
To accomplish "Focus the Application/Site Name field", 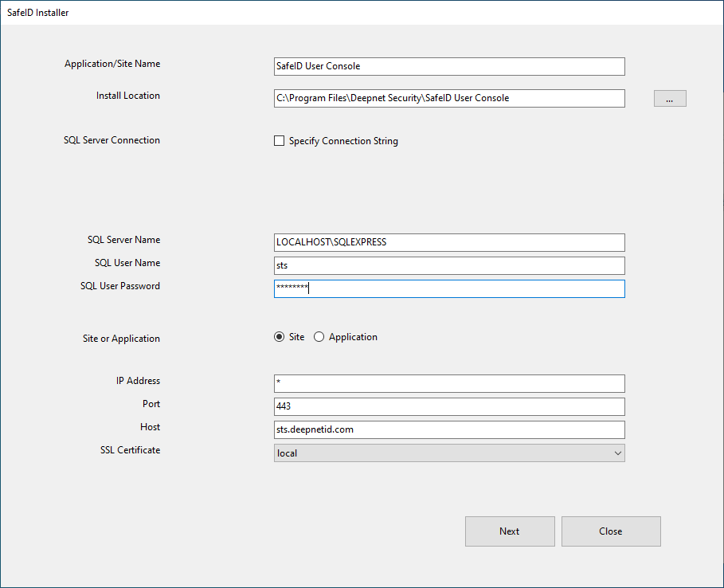I will point(448,66).
